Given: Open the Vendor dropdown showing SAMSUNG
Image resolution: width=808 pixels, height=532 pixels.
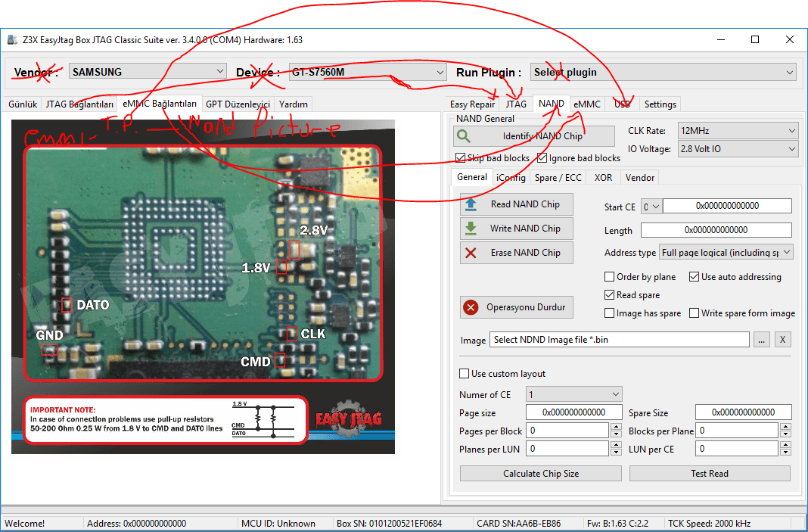Looking at the screenshot, I should pos(148,72).
